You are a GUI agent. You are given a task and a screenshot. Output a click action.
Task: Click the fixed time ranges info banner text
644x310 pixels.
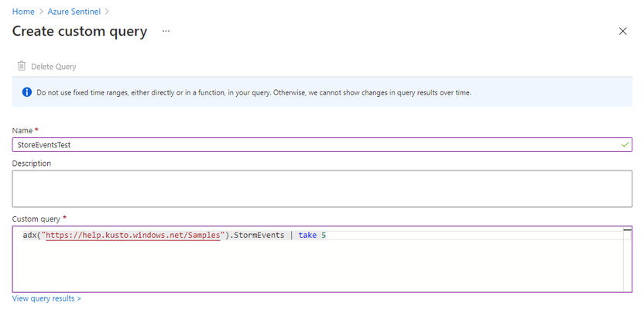(254, 92)
